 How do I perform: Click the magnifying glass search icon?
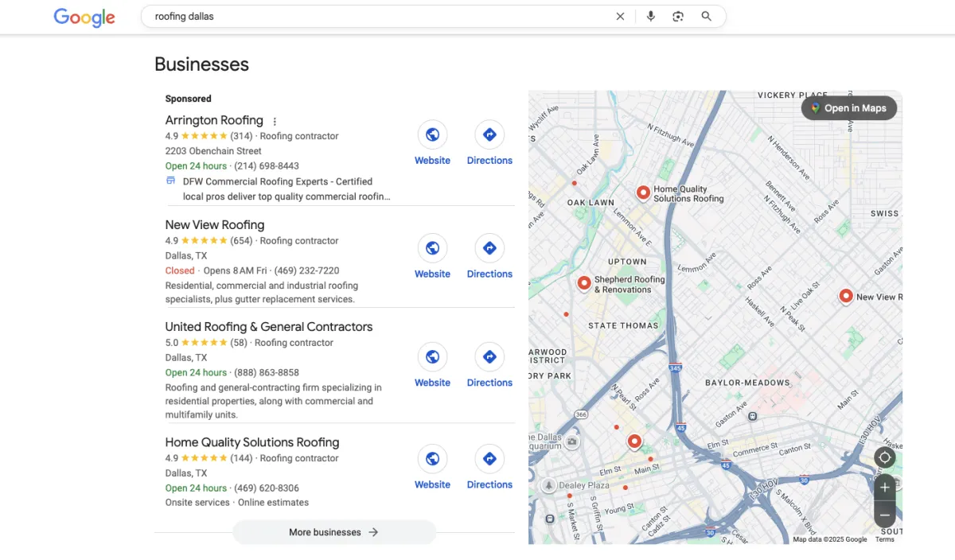706,16
